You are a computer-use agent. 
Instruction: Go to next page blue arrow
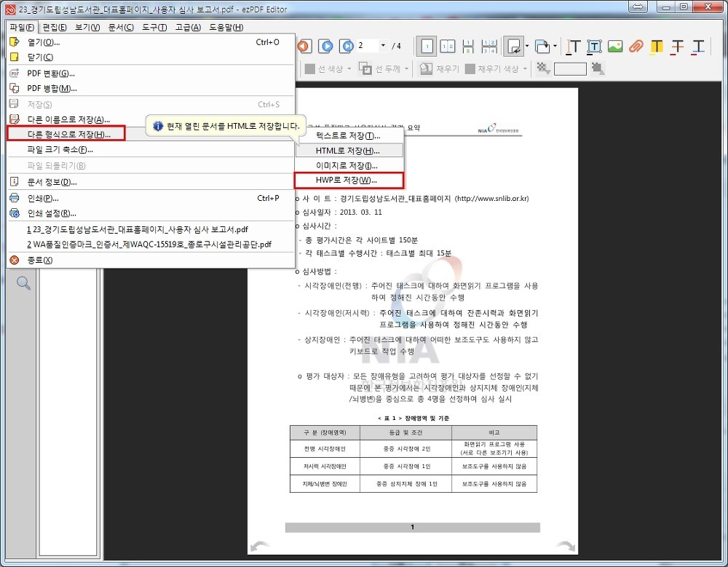point(326,46)
